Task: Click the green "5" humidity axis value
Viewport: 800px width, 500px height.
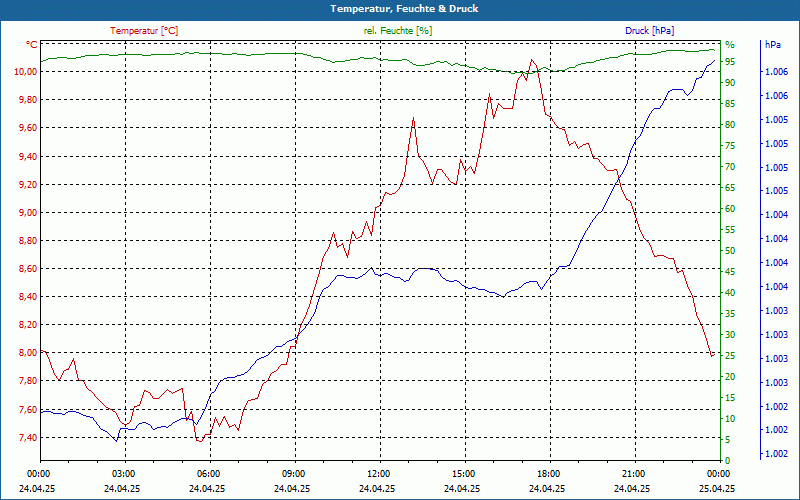Action: click(728, 440)
